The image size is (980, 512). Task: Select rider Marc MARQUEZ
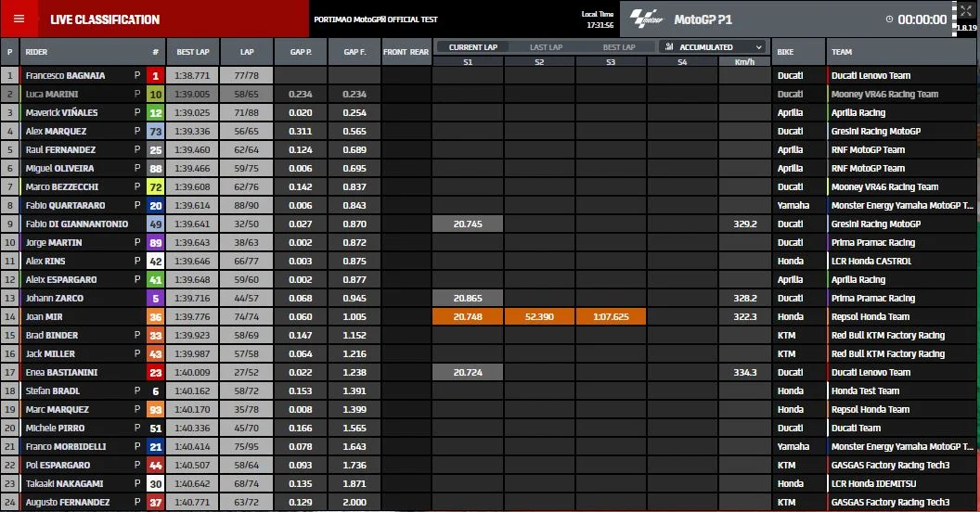(x=57, y=410)
